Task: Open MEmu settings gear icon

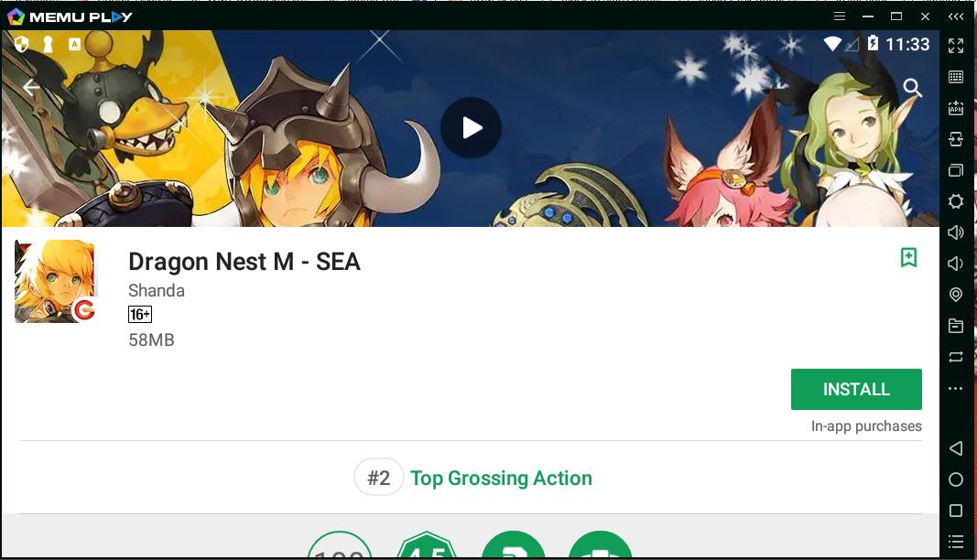Action: [955, 201]
